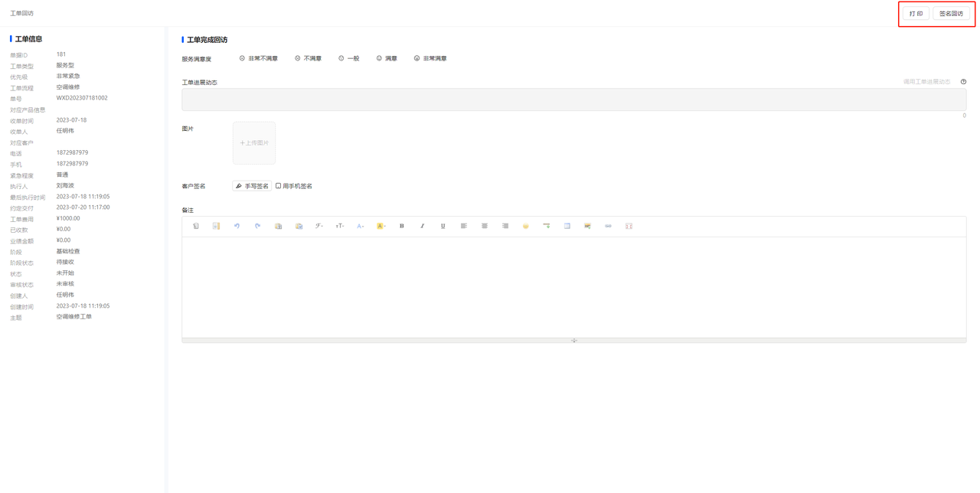Open the font family dropdown

pos(319,226)
